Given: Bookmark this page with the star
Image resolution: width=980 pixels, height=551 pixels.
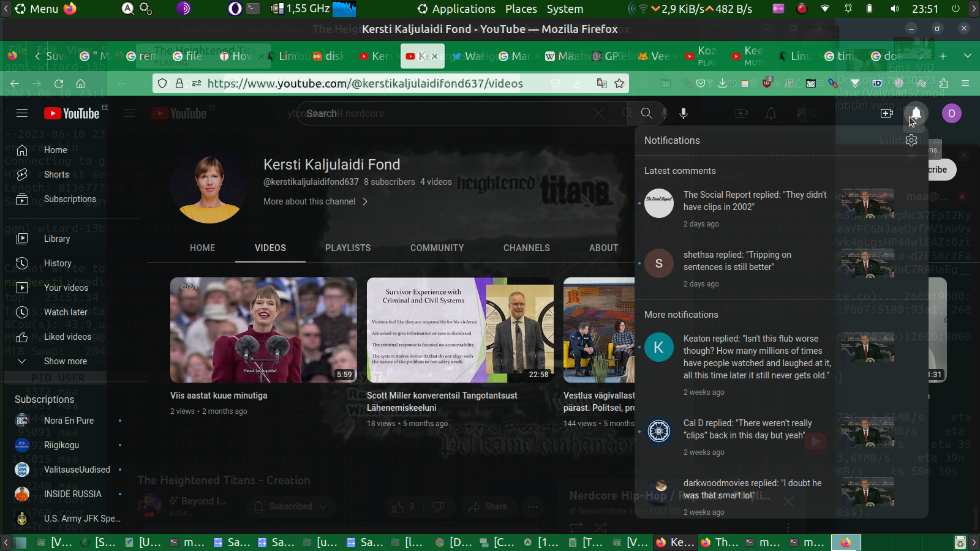Looking at the screenshot, I should click(x=619, y=83).
